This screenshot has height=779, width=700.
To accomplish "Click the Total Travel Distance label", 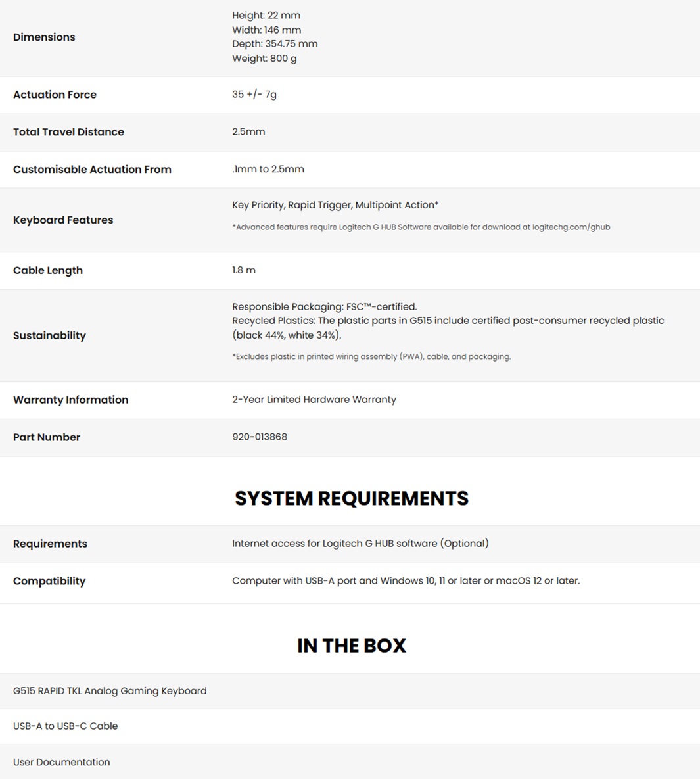I will point(68,132).
